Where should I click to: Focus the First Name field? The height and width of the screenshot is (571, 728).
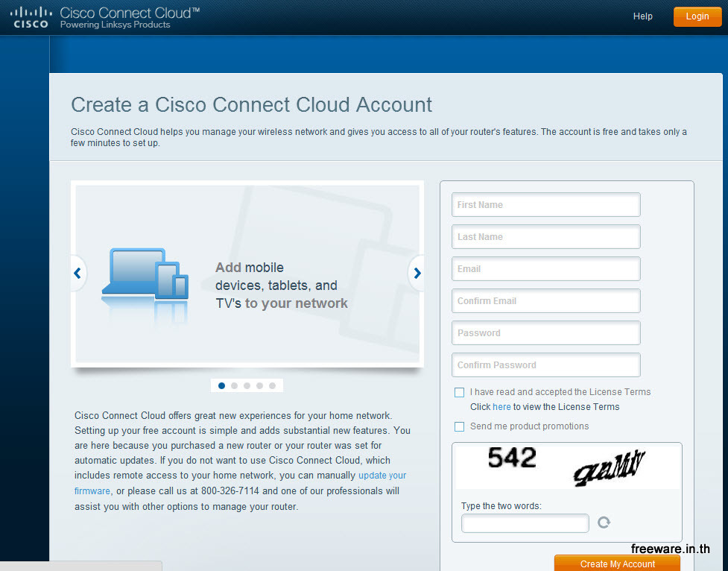click(546, 205)
